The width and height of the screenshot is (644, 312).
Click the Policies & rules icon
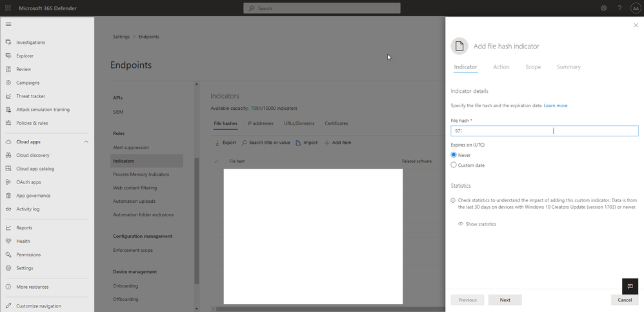click(8, 123)
